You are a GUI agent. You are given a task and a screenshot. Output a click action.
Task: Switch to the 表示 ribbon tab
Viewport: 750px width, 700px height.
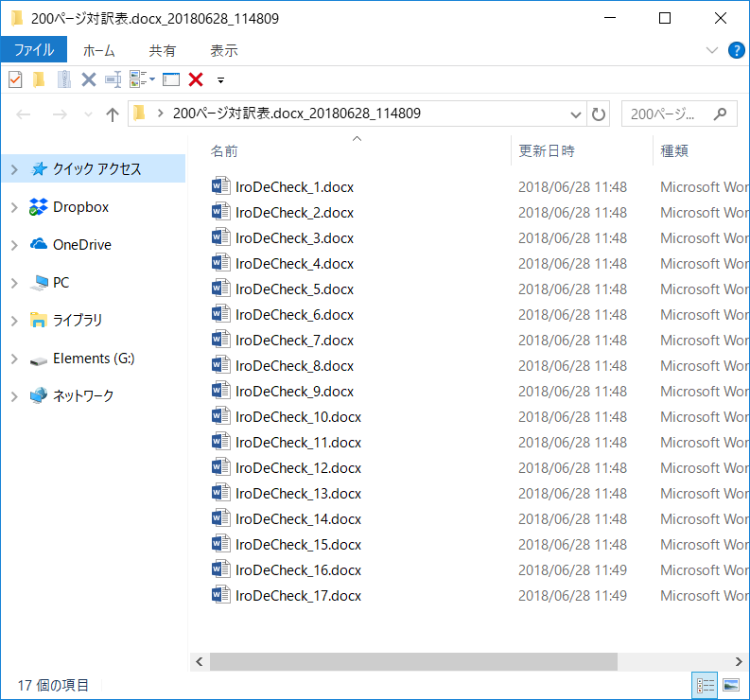[x=223, y=50]
